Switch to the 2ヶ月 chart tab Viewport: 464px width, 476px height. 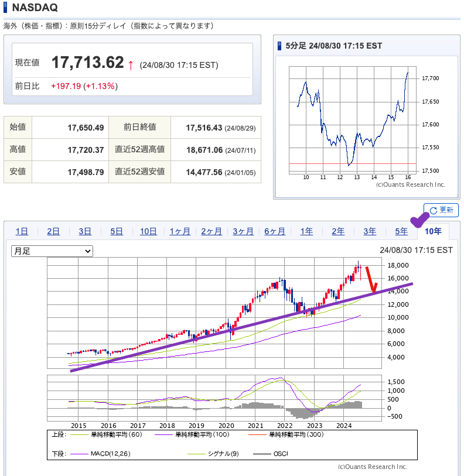(x=211, y=231)
